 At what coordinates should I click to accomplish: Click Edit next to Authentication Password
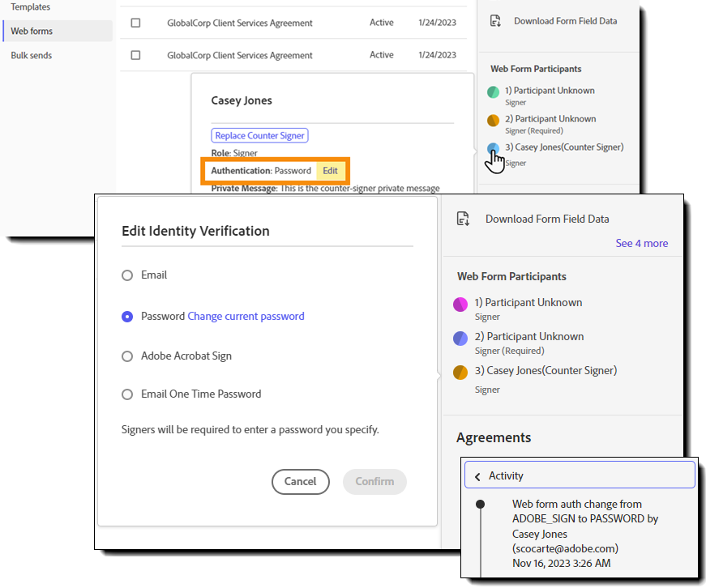(330, 171)
